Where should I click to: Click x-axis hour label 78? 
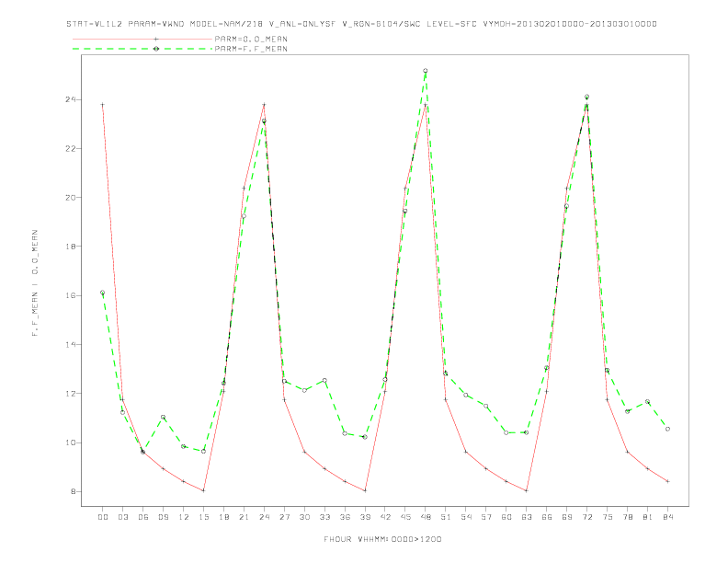coord(627,517)
